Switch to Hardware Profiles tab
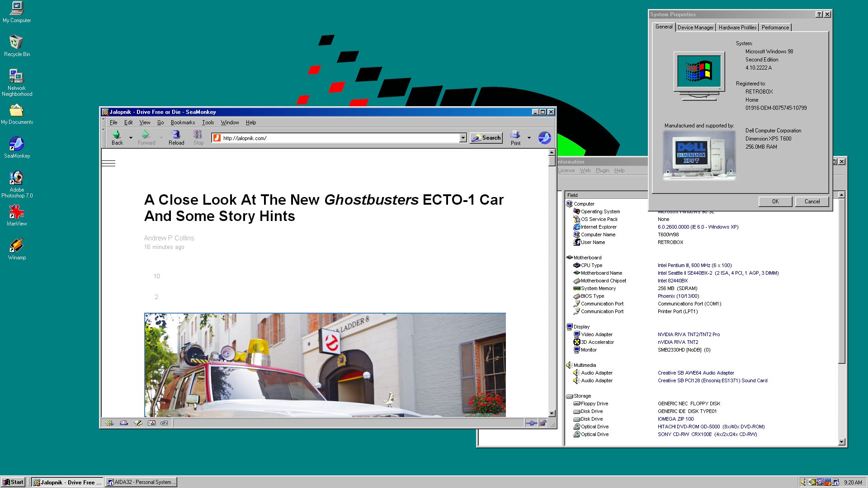 [737, 28]
